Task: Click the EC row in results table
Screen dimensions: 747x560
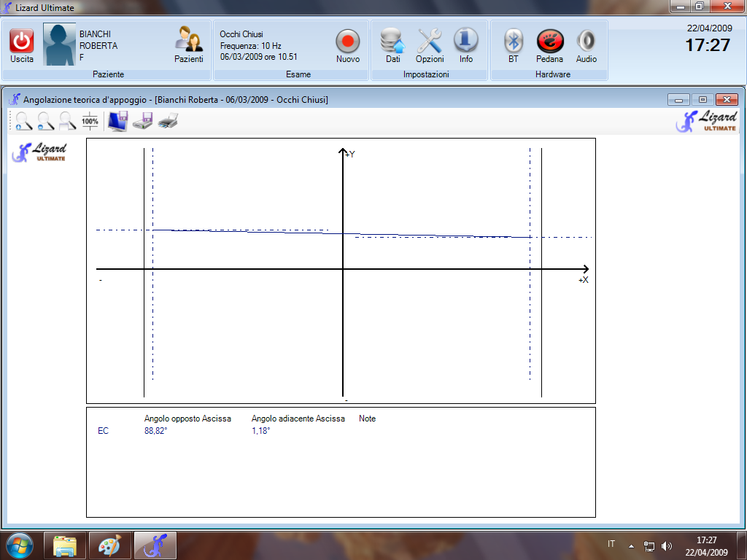Action: pos(103,431)
